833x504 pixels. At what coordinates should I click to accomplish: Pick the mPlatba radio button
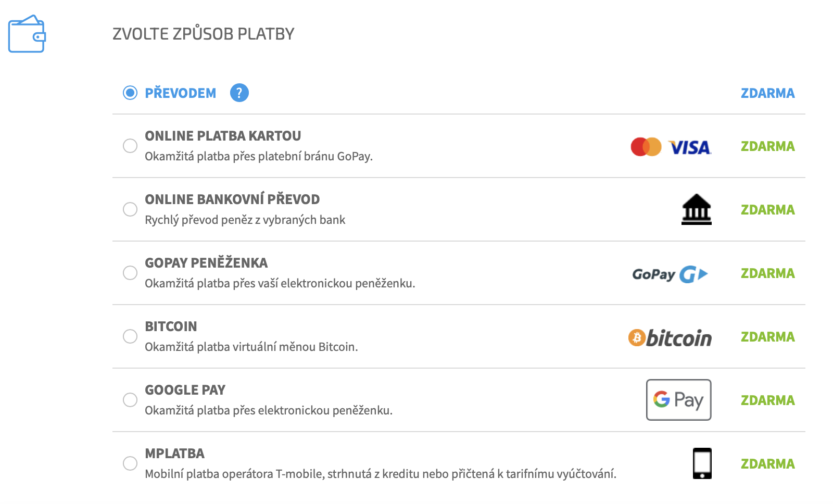coord(130,463)
